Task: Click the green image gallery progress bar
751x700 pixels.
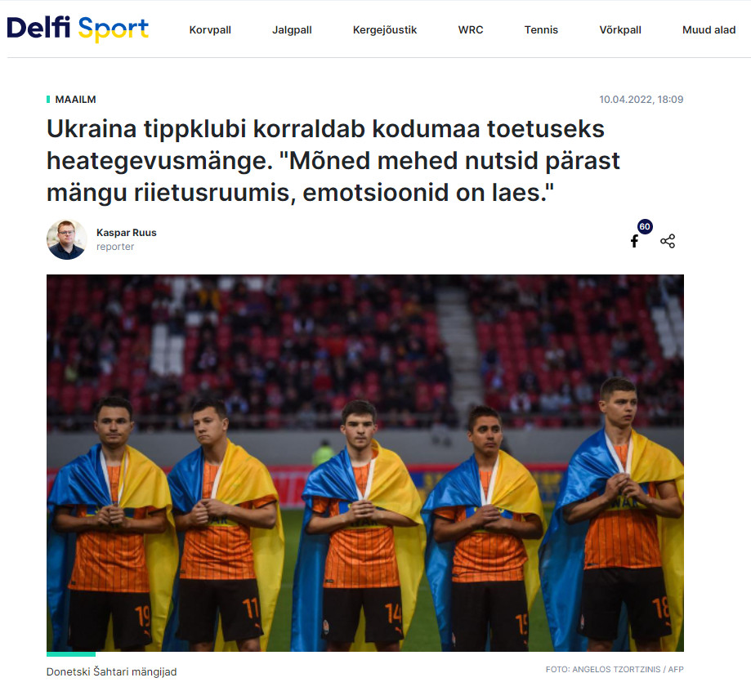Action: (71, 653)
